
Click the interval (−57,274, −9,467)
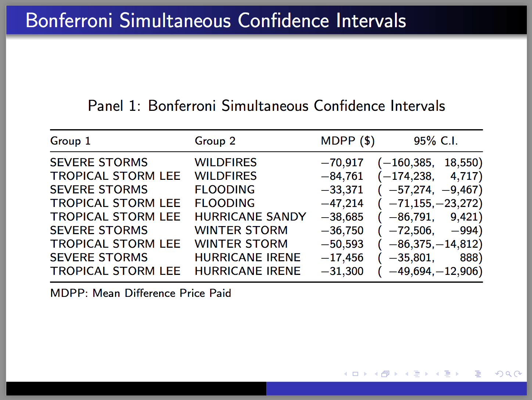tap(430, 190)
